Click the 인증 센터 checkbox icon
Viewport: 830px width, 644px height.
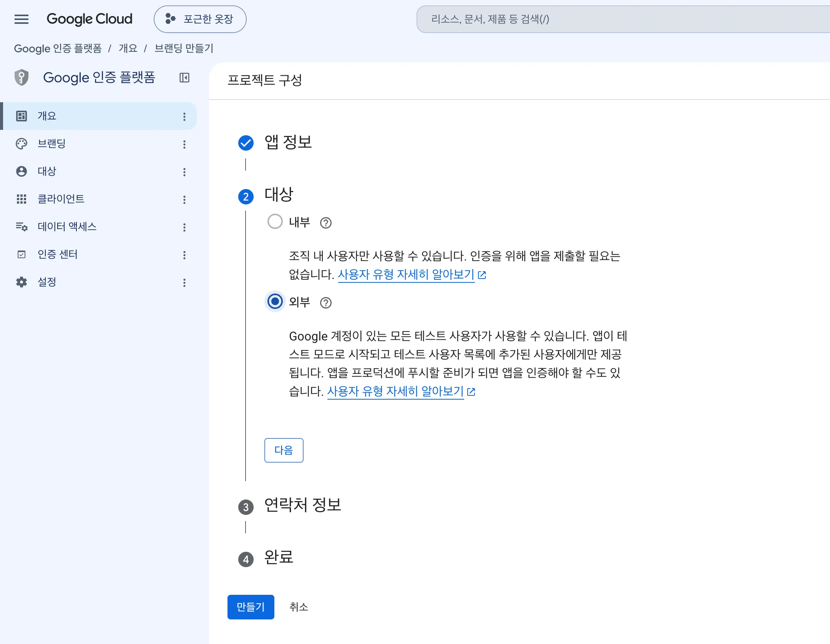(x=22, y=254)
